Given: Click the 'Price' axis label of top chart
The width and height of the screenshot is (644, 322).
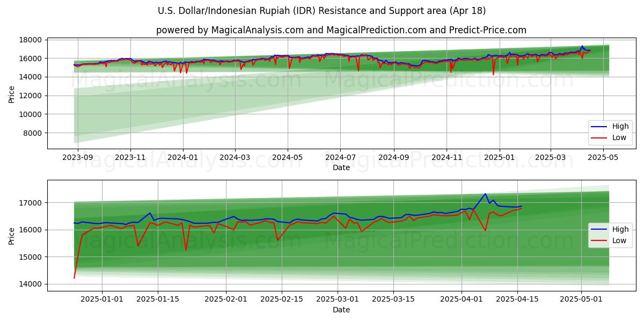Looking at the screenshot, I should 12,94.
